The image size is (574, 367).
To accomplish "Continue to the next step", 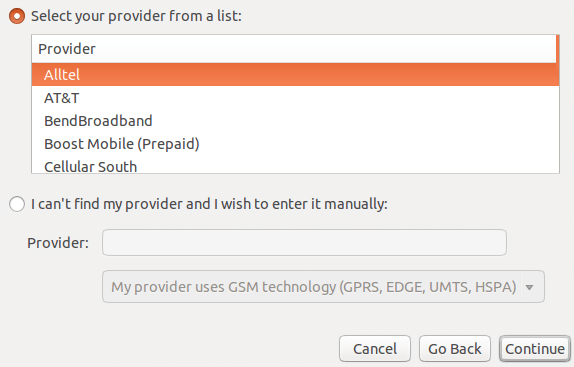I will tap(535, 349).
